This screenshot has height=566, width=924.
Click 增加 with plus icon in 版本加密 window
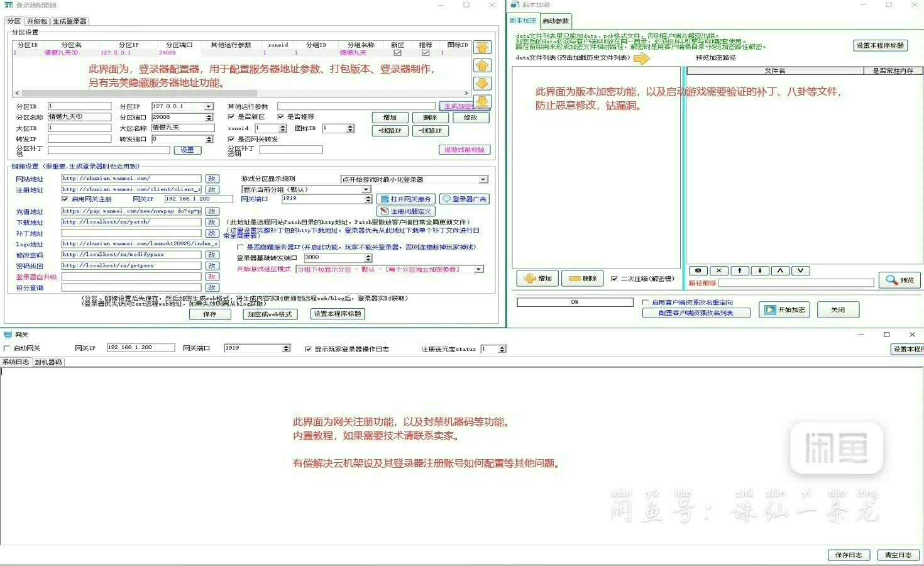pyautogui.click(x=537, y=279)
